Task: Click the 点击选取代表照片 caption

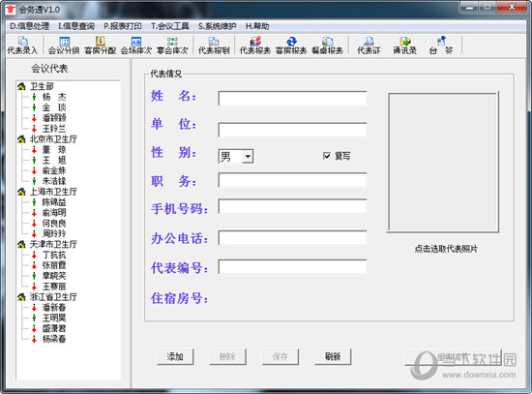Action: coord(446,249)
